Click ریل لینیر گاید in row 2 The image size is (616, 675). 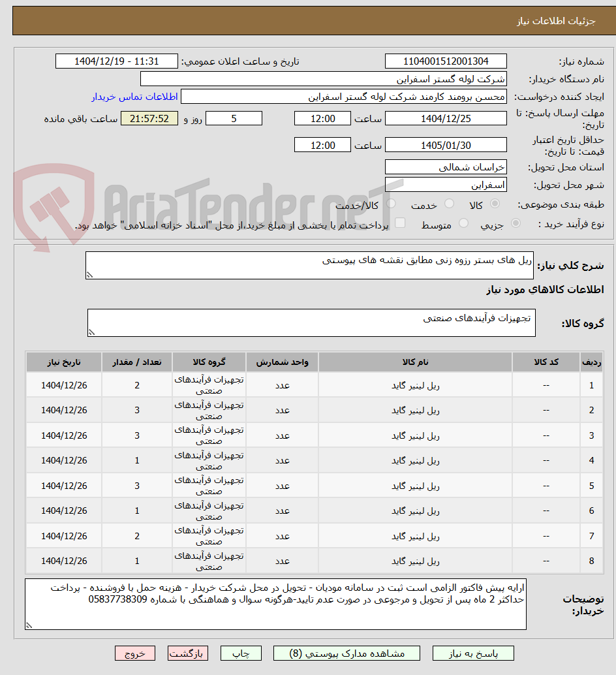pyautogui.click(x=415, y=411)
